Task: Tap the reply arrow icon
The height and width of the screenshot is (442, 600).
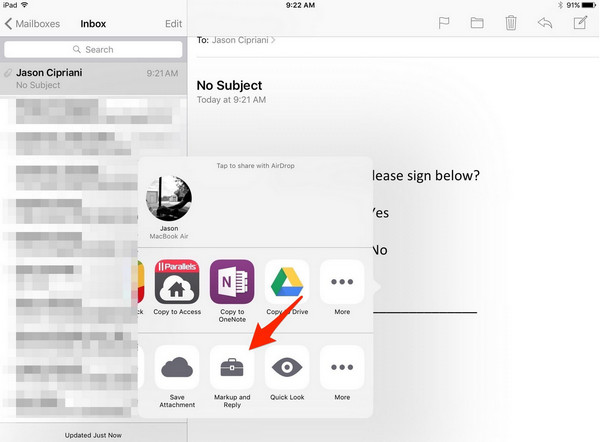Action: coord(545,23)
